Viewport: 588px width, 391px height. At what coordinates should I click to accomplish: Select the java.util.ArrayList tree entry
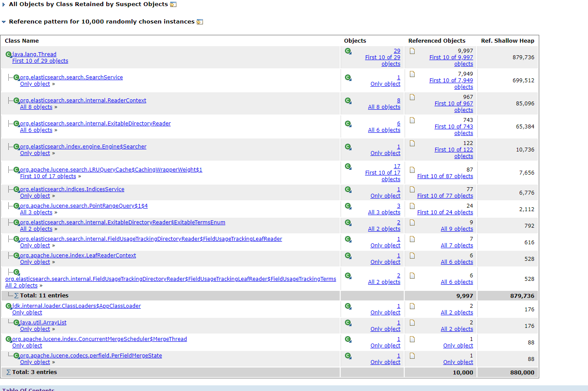point(43,323)
